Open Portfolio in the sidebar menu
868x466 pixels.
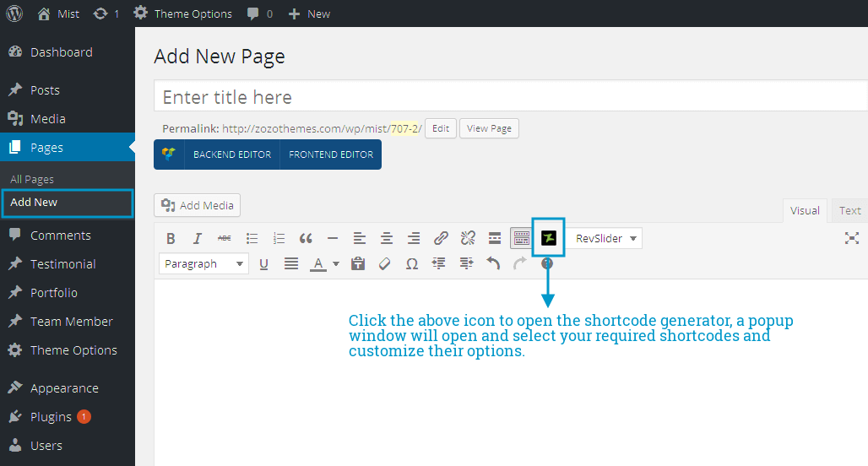(54, 293)
